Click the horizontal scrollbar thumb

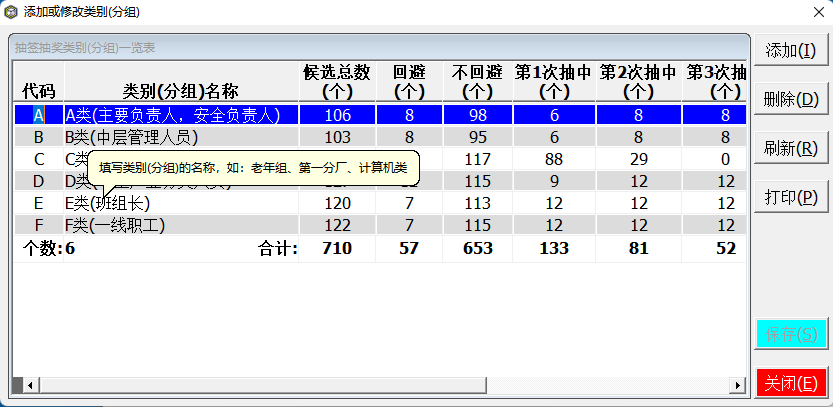[262, 385]
